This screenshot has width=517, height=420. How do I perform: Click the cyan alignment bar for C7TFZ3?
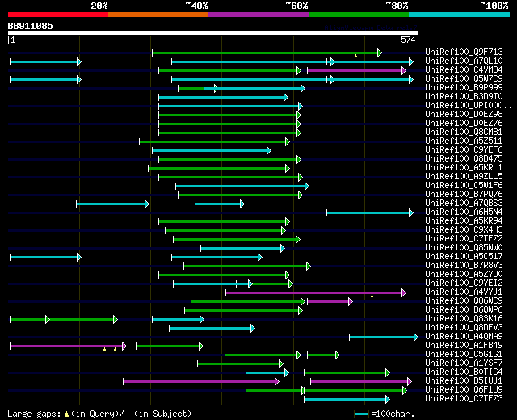[347, 399]
